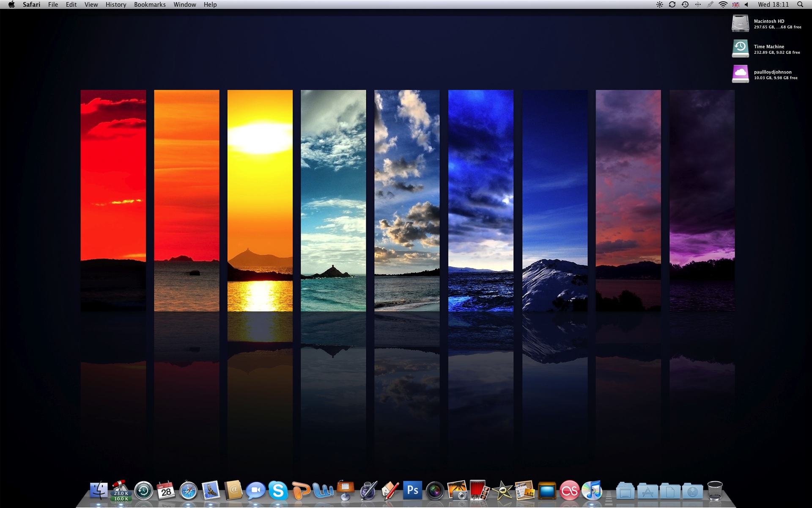
Task: Open the View menu
Action: coord(91,5)
